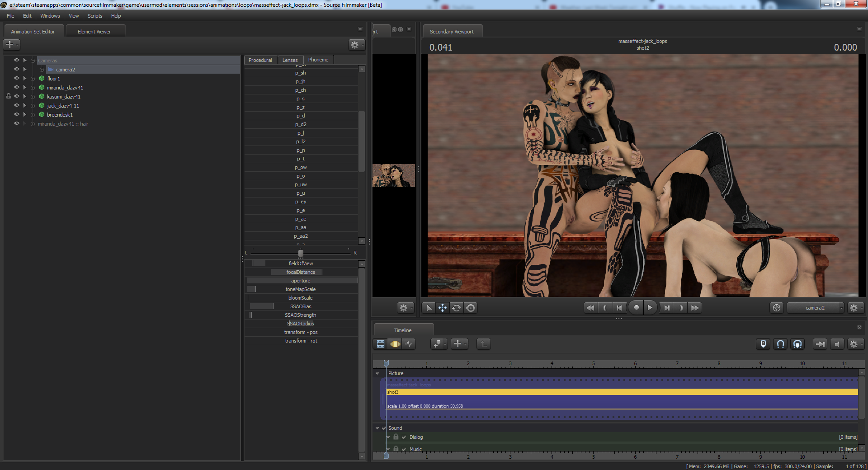
Task: Toggle visibility of jack_dazv4-11
Action: click(x=17, y=105)
